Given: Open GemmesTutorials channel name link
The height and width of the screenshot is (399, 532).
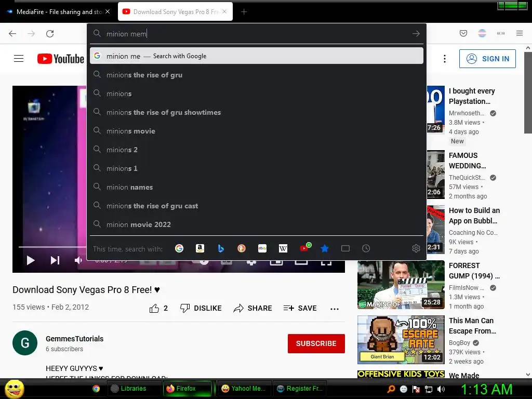Looking at the screenshot, I should [75, 339].
